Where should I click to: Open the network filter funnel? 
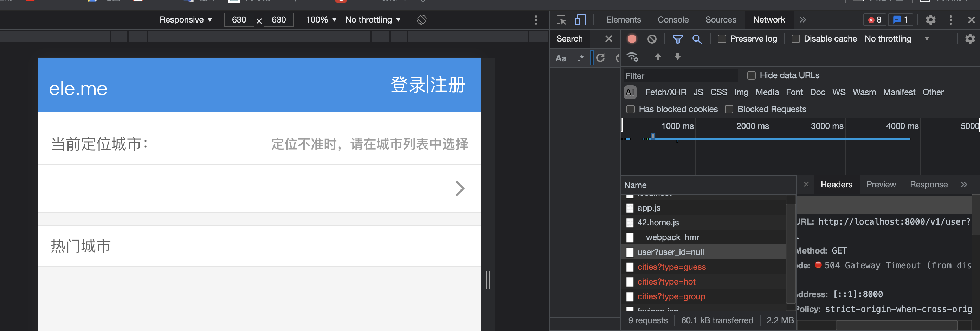pyautogui.click(x=678, y=39)
